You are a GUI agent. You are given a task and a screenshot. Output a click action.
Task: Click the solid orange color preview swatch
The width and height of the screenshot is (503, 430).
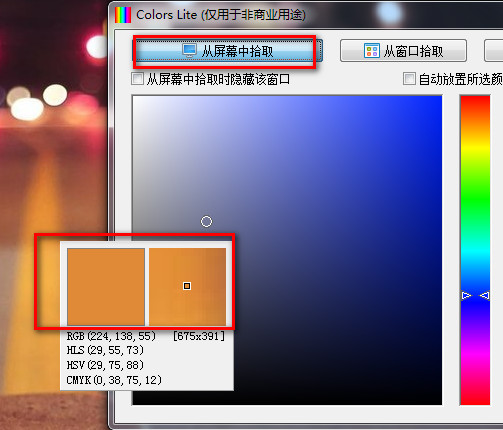pos(106,287)
